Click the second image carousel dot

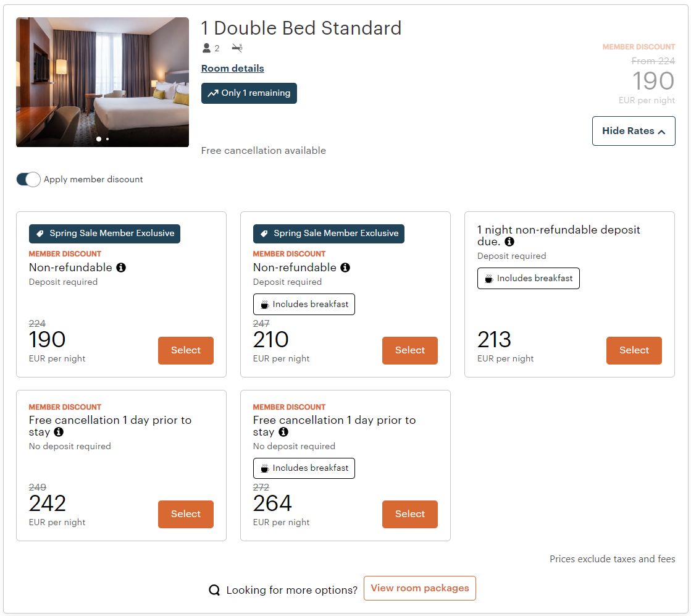107,139
